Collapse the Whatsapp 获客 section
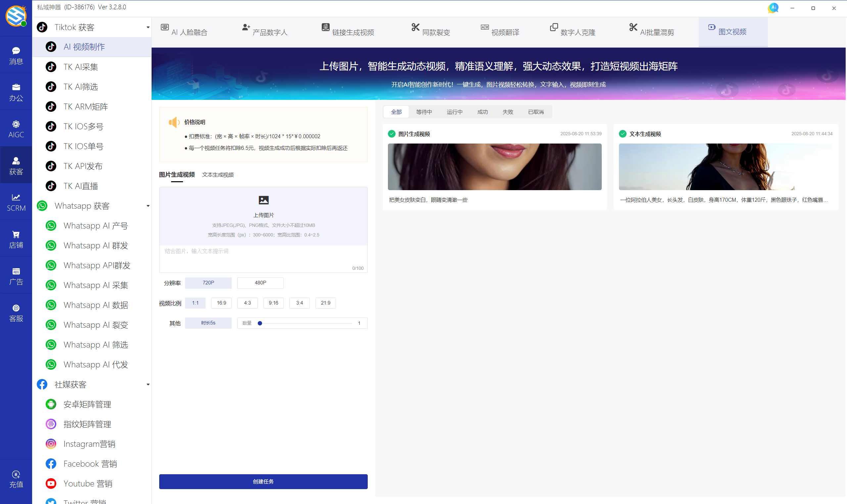The image size is (847, 504). click(x=148, y=206)
